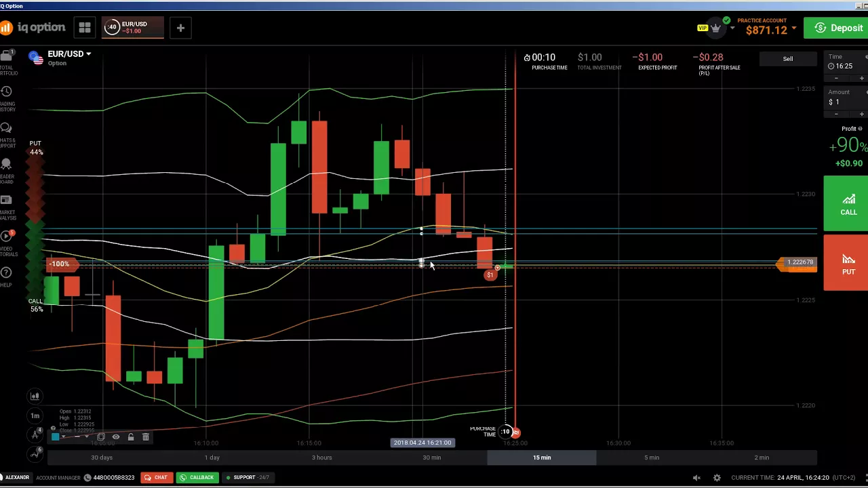The width and height of the screenshot is (868, 488).
Task: Click the $1 open position marker
Action: [x=490, y=274]
